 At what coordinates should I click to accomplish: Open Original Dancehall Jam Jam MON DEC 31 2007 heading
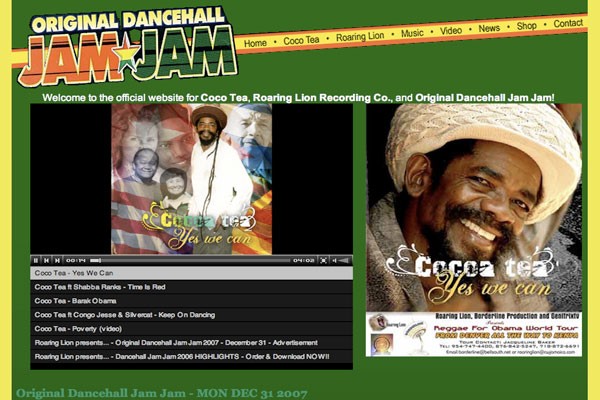pyautogui.click(x=161, y=393)
